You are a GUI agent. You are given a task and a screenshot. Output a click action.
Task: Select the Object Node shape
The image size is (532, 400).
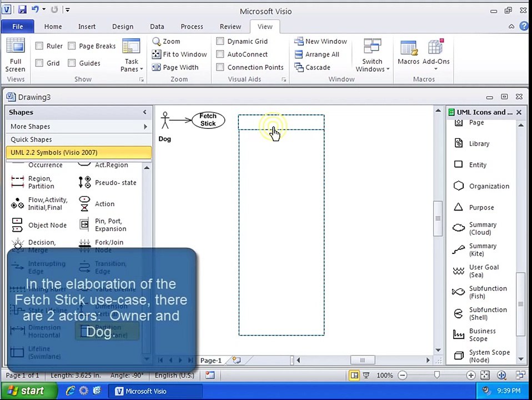click(x=39, y=225)
